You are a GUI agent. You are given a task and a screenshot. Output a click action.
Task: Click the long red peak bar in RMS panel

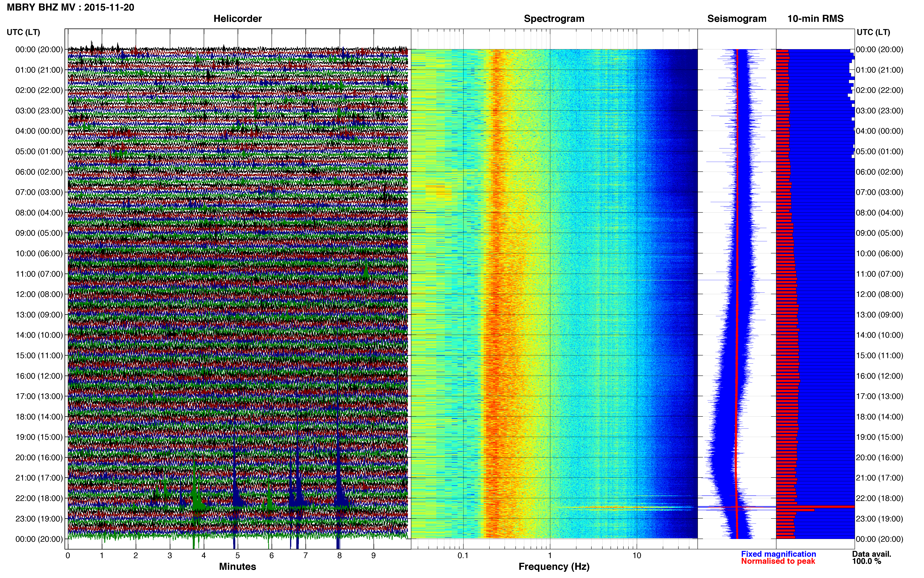click(x=815, y=507)
